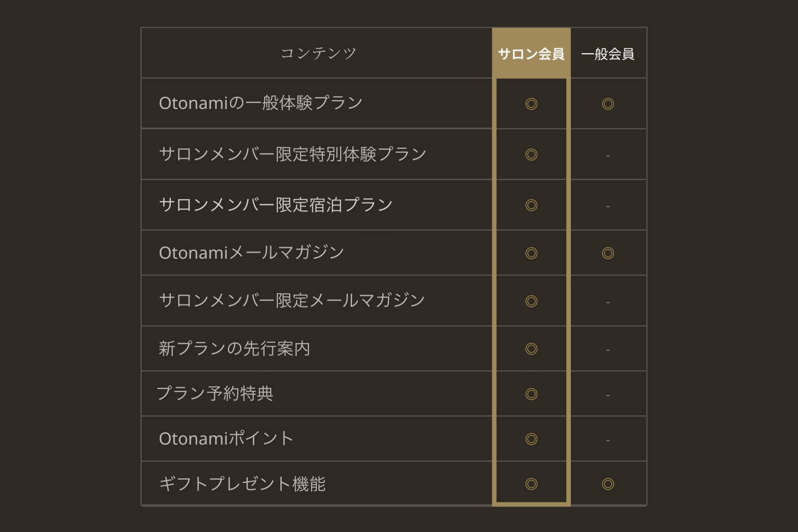Click 一般会員 circle mark for Otonamiの一般体験プラン

[608, 104]
